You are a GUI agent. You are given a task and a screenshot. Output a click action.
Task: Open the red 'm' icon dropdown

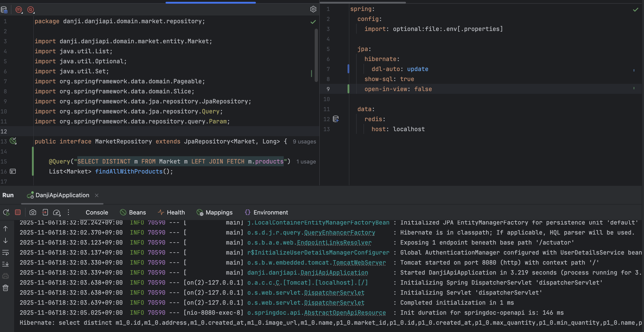pyautogui.click(x=19, y=10)
